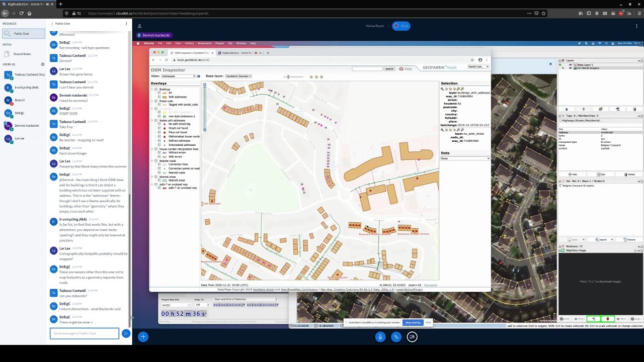
Task: Click the 'Send message to Public Chat' field
Action: 85,333
